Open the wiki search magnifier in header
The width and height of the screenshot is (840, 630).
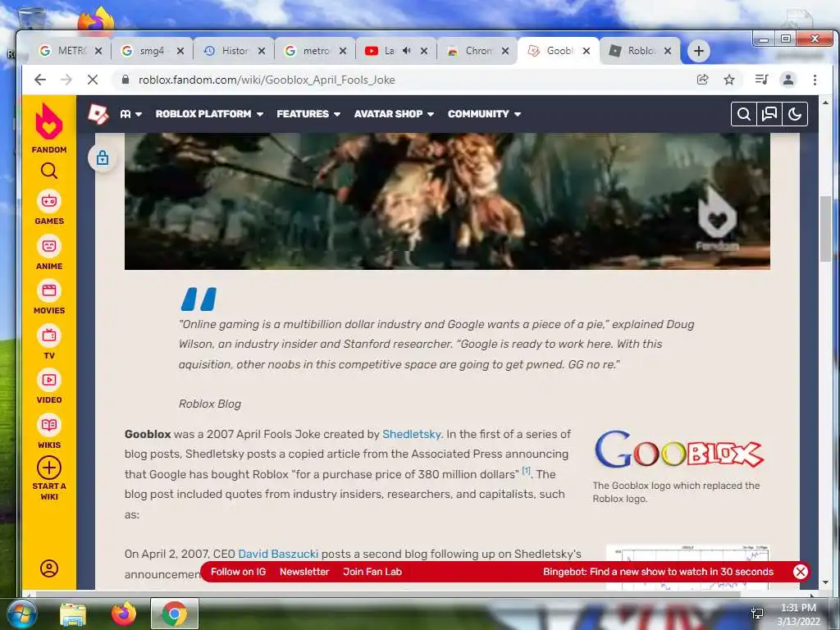coord(743,114)
